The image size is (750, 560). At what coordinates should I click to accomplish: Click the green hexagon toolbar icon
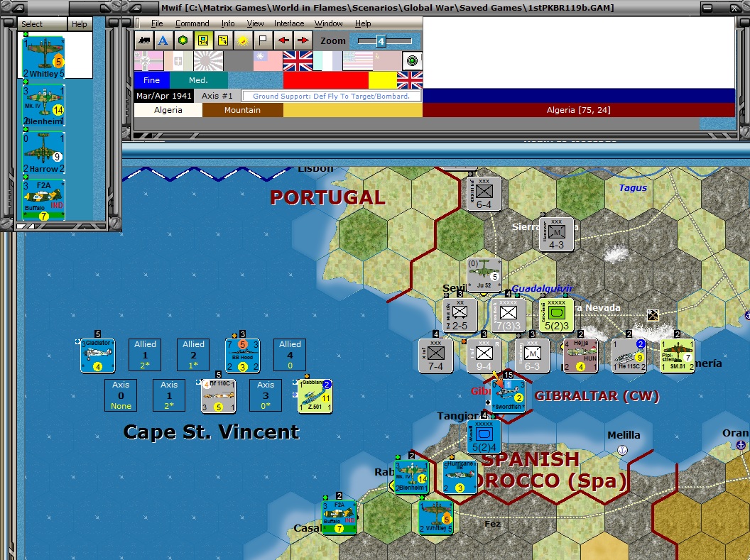(x=183, y=40)
